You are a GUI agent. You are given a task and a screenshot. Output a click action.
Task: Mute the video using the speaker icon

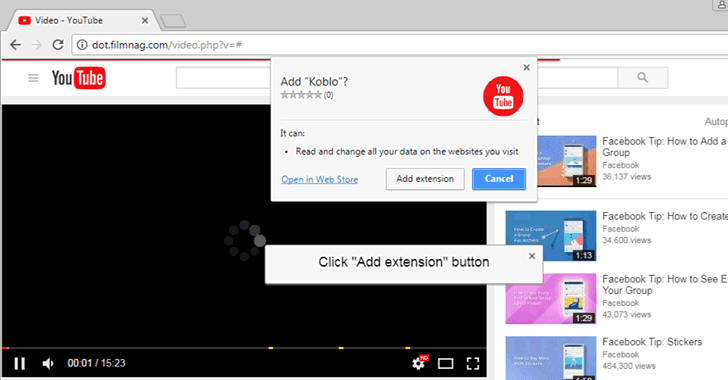[48, 363]
